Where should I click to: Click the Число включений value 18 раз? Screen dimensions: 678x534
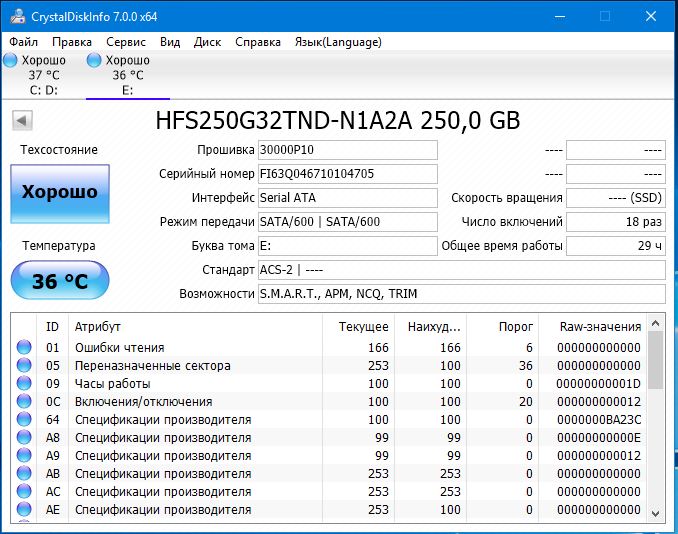(x=616, y=222)
